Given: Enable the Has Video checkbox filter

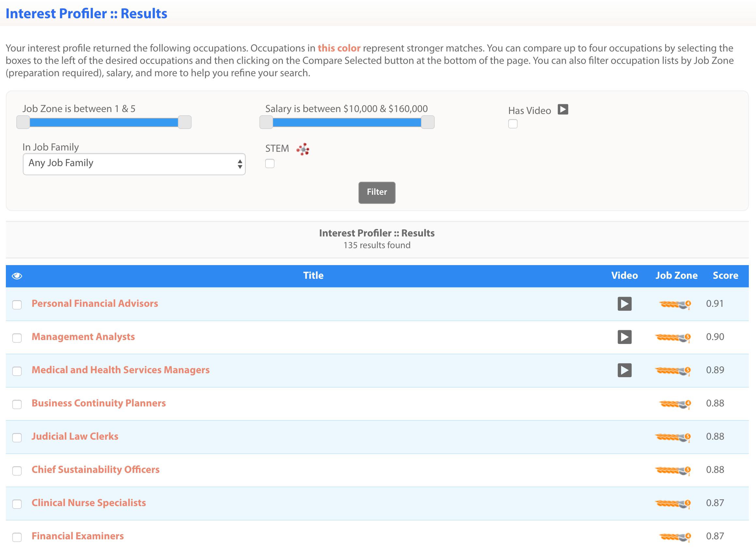Looking at the screenshot, I should (x=512, y=123).
